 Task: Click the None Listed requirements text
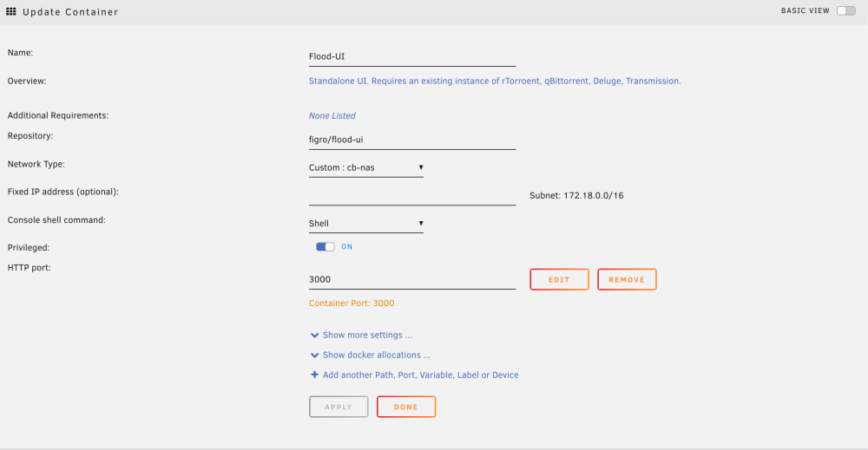[332, 115]
